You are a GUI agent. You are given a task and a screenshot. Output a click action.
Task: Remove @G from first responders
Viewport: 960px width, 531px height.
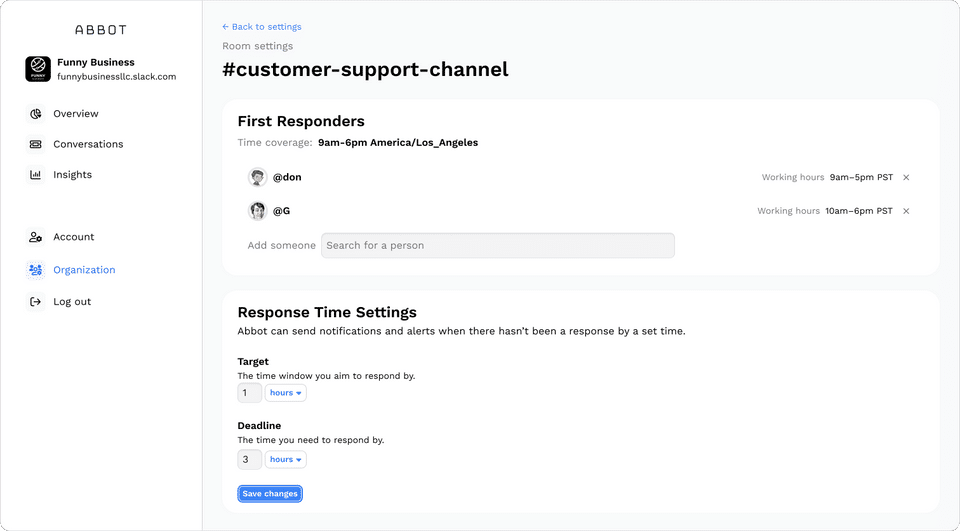906,211
